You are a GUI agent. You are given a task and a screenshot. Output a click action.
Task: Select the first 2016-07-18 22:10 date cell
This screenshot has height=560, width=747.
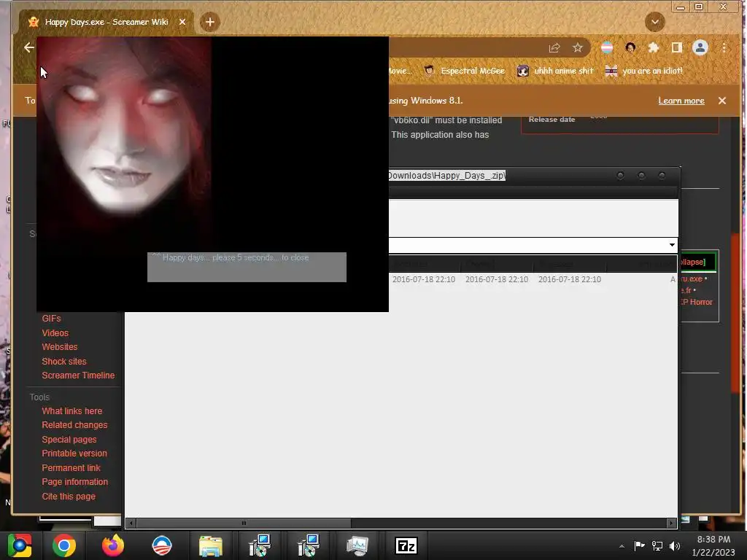pyautogui.click(x=424, y=279)
